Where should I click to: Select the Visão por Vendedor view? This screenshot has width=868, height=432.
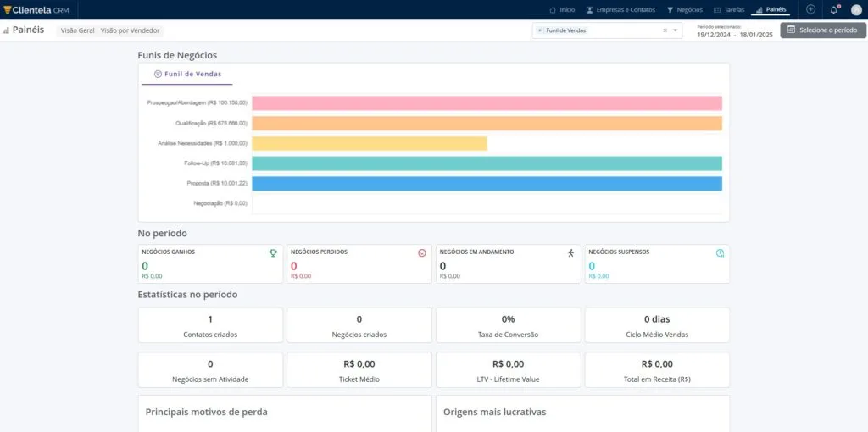coord(130,30)
